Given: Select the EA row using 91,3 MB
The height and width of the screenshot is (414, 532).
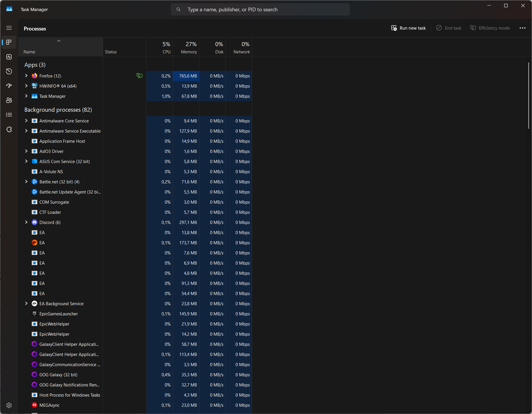Looking at the screenshot, I should (x=135, y=283).
